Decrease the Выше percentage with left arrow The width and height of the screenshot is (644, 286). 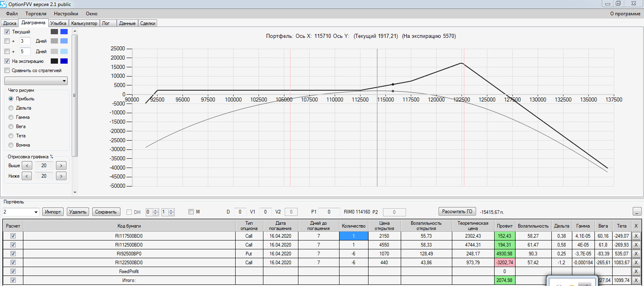(27, 166)
